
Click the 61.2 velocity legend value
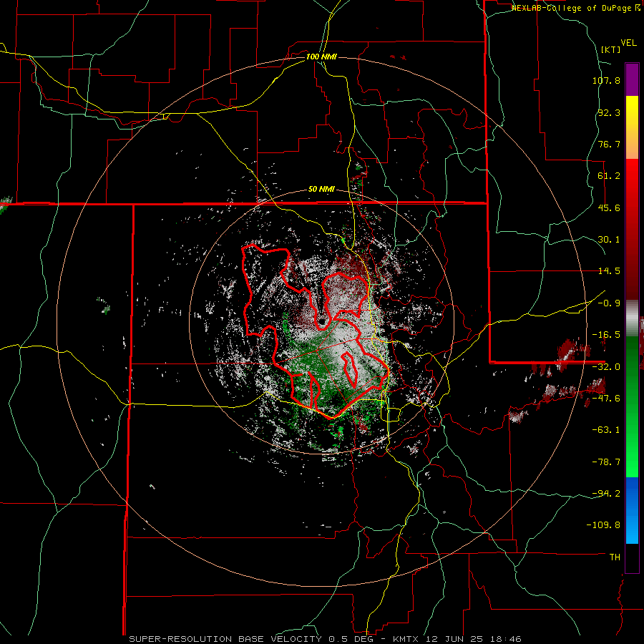pos(609,176)
